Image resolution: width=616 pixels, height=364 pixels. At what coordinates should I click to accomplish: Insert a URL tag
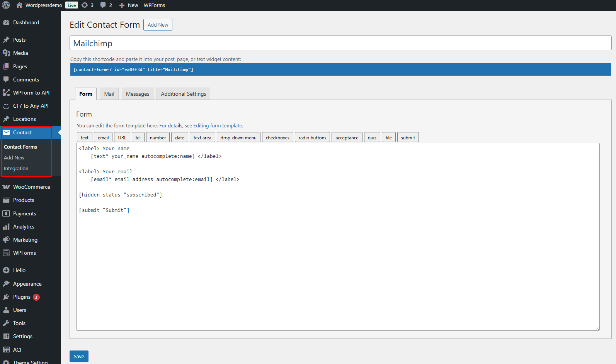click(x=122, y=137)
